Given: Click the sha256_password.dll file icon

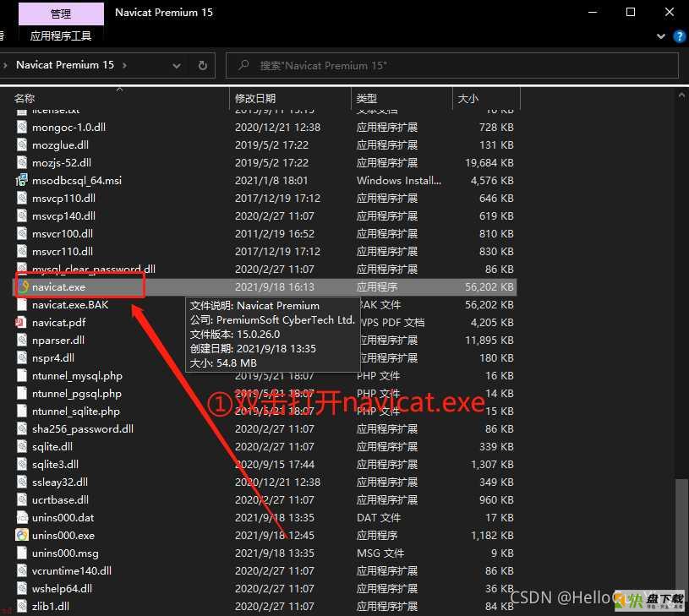Looking at the screenshot, I should (x=21, y=429).
